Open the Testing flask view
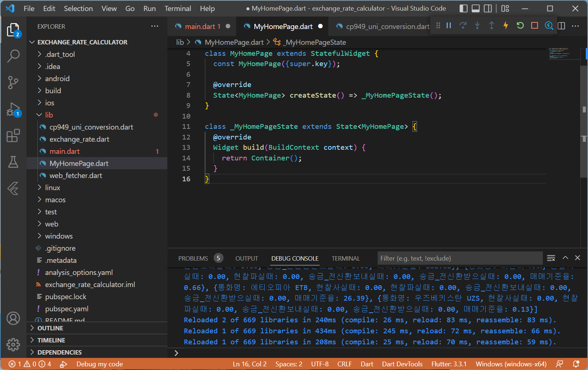 (14, 162)
